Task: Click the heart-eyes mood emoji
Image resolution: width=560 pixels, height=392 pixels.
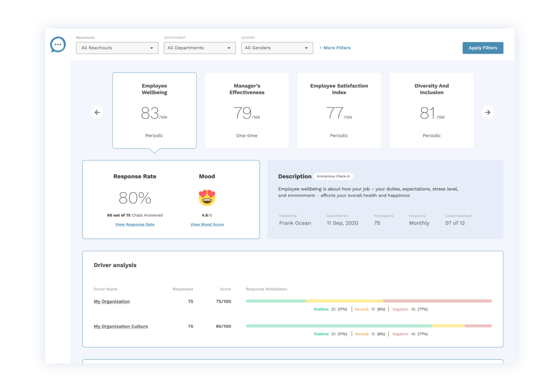Action: pos(207,198)
